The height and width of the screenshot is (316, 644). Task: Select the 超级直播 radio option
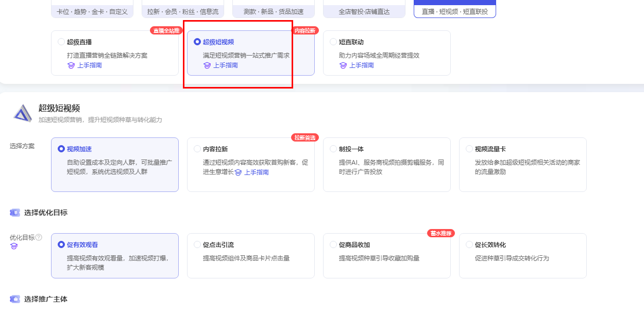point(62,42)
